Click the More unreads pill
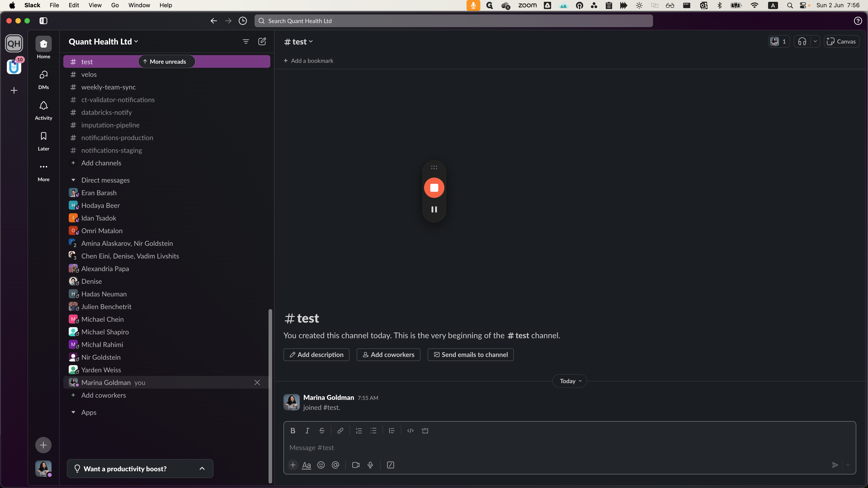The image size is (868, 488). [166, 61]
